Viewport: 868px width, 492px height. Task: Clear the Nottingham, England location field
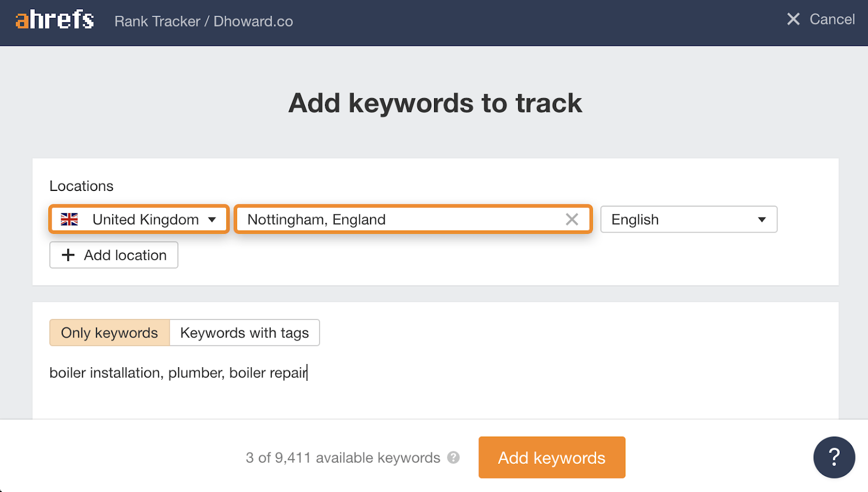(x=572, y=219)
